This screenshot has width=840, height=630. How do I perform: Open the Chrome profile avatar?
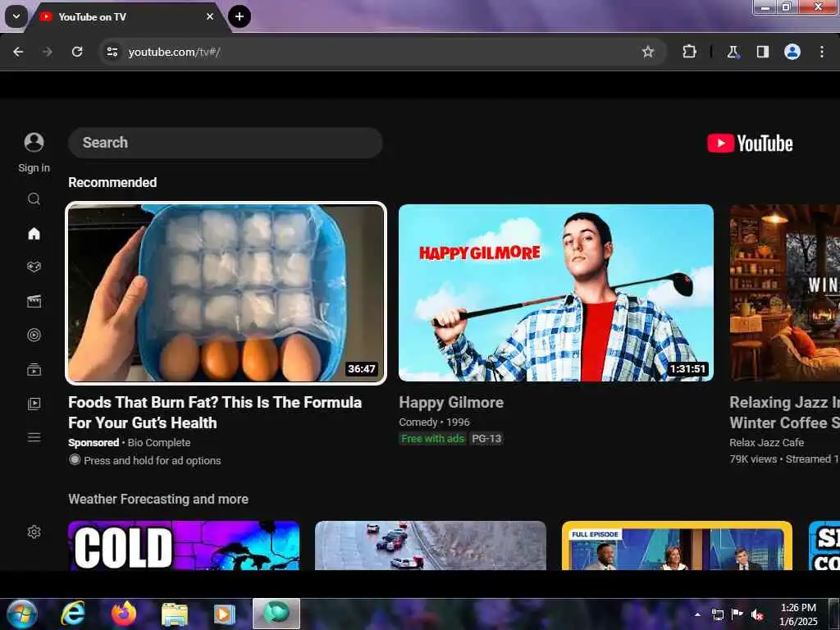792,52
